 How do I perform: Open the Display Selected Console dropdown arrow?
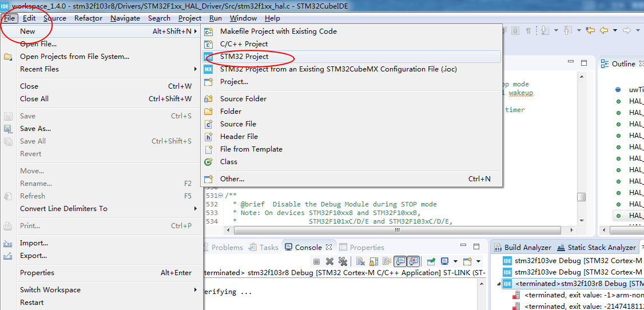(455, 261)
